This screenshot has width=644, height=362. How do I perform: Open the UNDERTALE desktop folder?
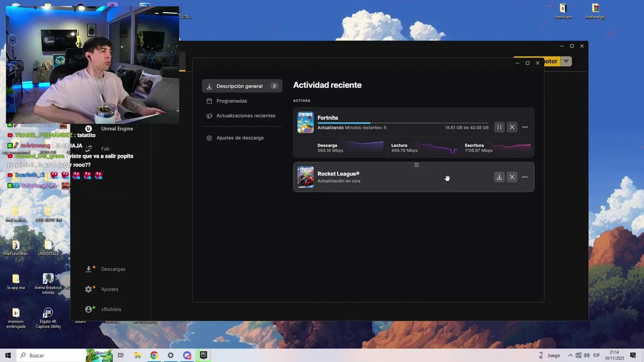[48, 247]
